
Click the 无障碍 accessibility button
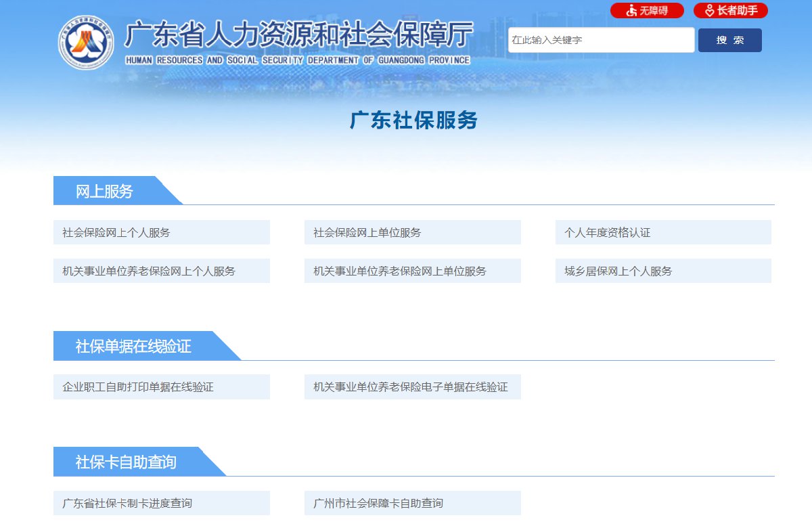point(647,11)
